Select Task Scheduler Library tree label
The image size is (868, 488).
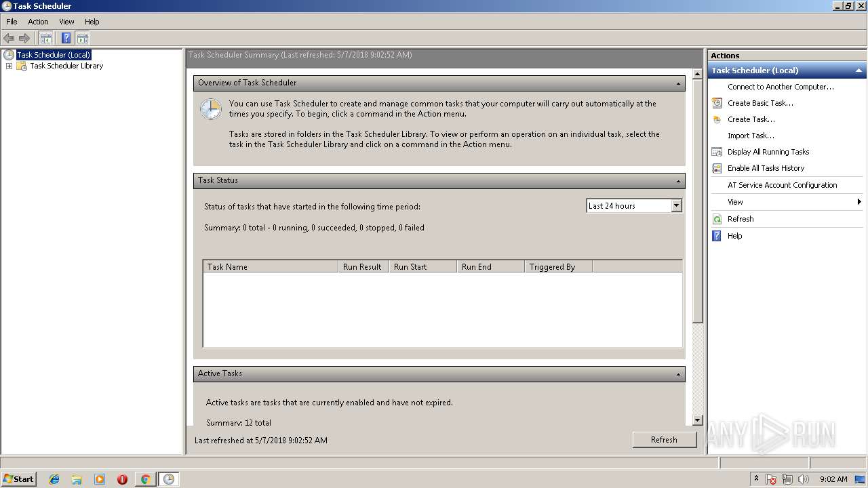coord(66,66)
